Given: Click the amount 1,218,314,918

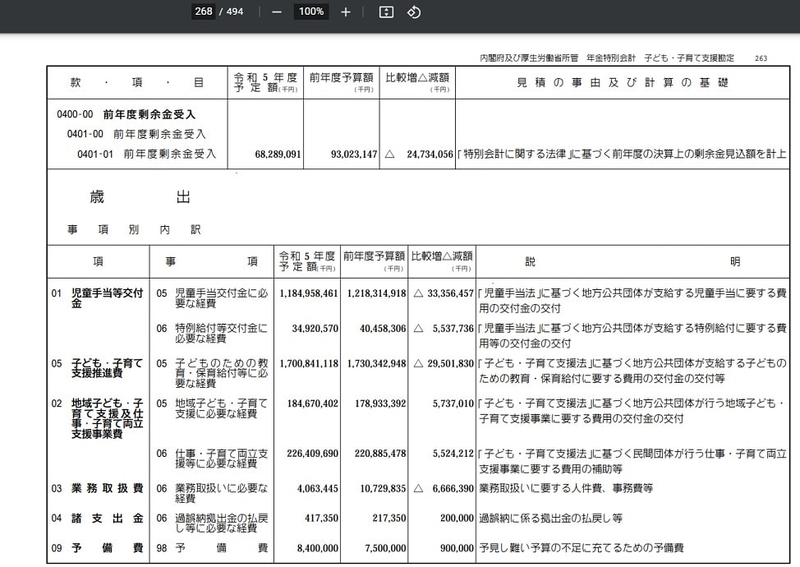Looking at the screenshot, I should click(377, 293).
